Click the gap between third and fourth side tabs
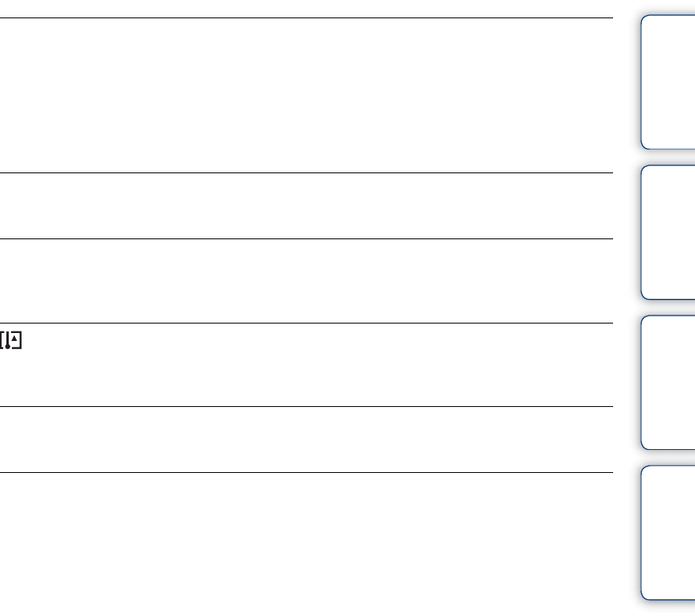The height and width of the screenshot is (616, 695). coord(668,458)
